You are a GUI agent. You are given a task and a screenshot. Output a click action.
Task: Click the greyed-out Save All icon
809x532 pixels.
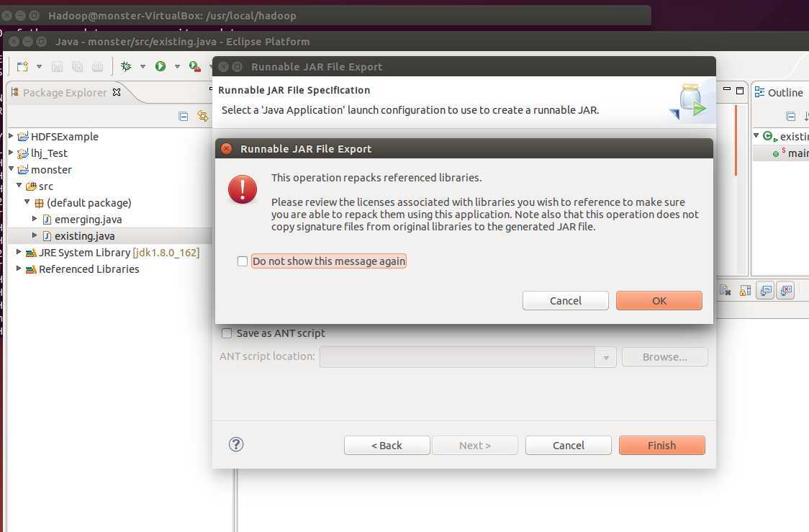78,66
